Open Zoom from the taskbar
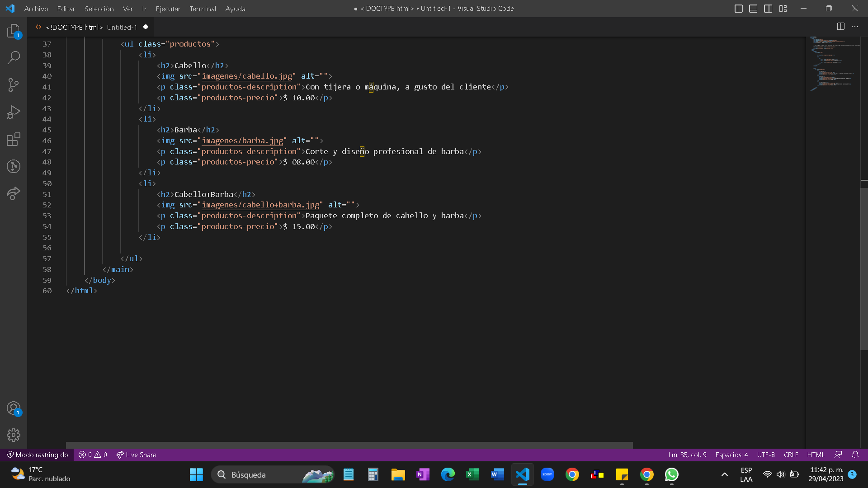868x488 pixels. (547, 474)
